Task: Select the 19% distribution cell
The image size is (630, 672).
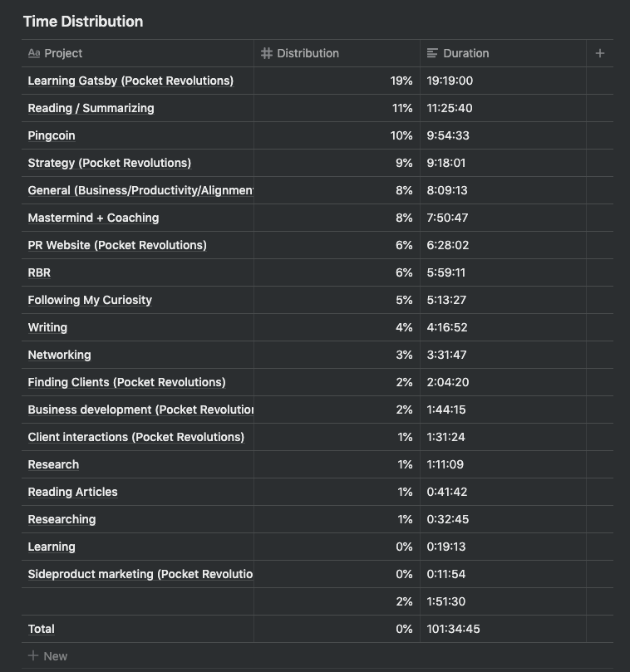Action: [x=401, y=81]
